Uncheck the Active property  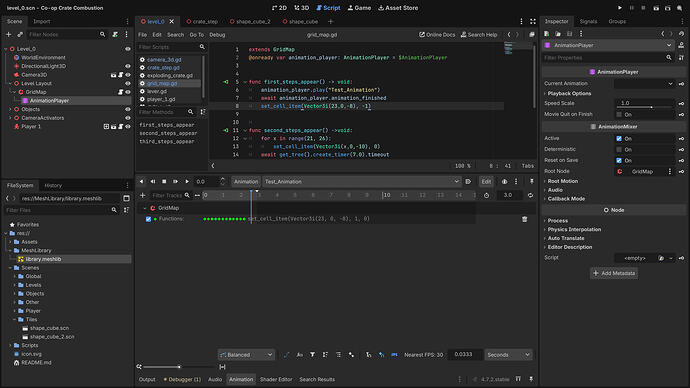[x=619, y=139]
